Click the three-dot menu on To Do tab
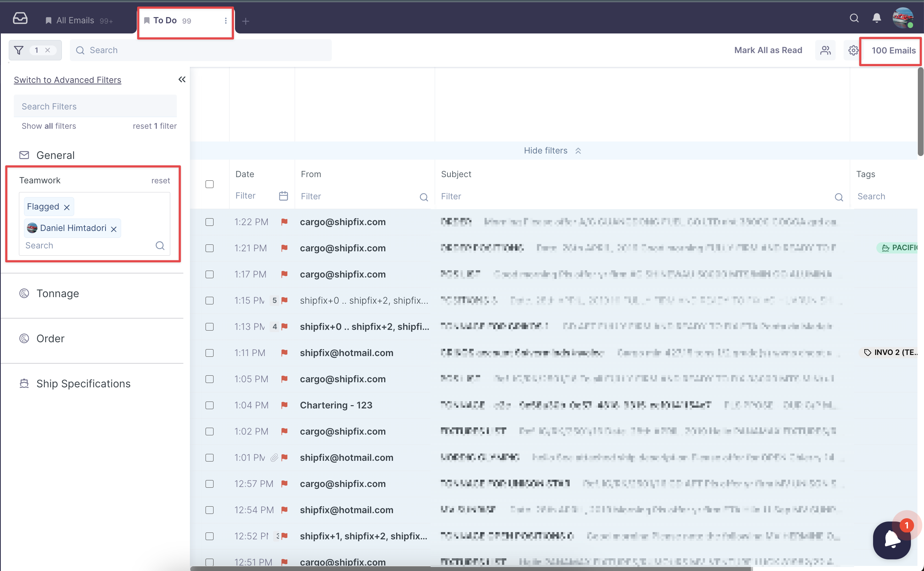 (x=226, y=20)
